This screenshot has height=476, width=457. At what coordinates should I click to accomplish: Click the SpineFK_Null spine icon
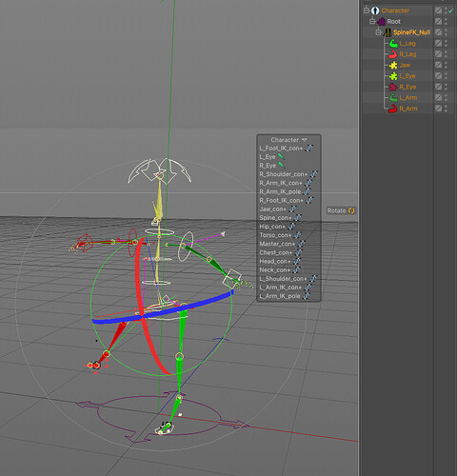tap(387, 32)
